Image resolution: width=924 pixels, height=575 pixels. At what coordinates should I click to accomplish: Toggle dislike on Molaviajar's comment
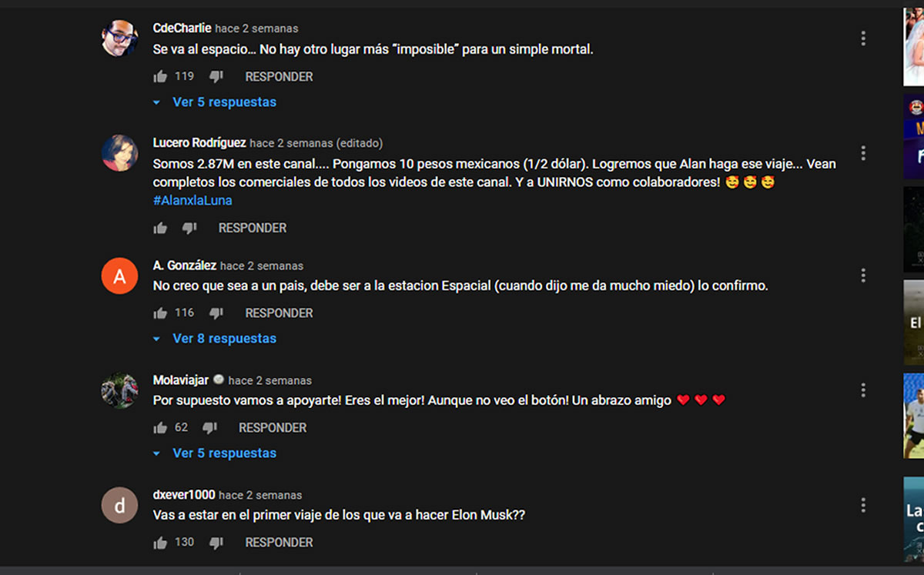point(209,427)
